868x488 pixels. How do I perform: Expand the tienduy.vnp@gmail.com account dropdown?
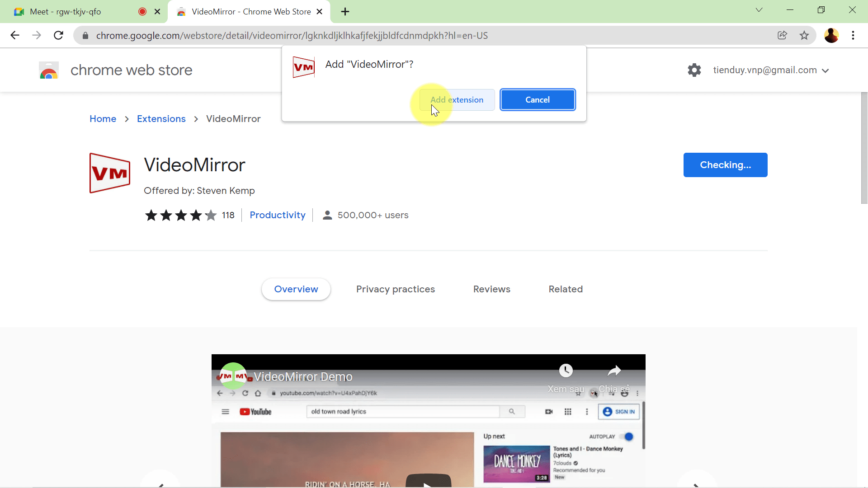click(771, 70)
